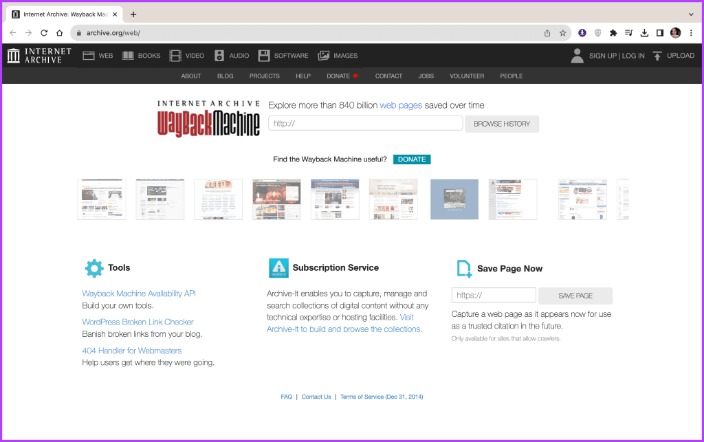Click the Tools gear icon
704x442 pixels.
pyautogui.click(x=94, y=268)
